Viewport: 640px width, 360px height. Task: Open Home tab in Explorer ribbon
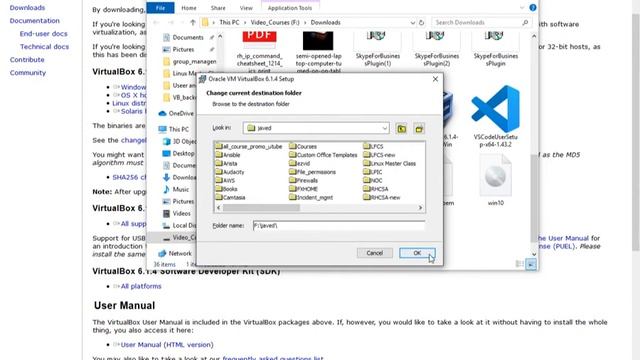click(x=189, y=8)
